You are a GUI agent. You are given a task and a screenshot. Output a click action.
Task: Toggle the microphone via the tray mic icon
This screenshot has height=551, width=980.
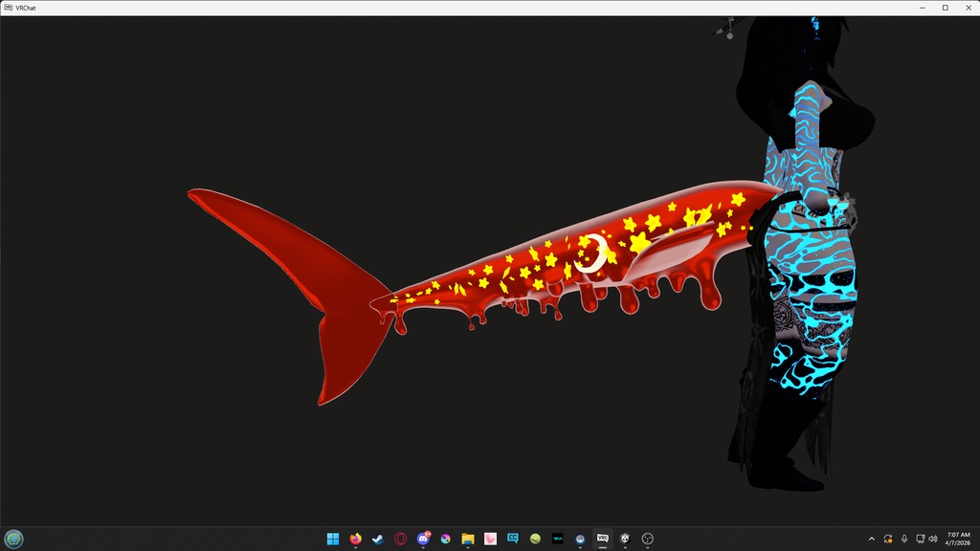(x=903, y=539)
